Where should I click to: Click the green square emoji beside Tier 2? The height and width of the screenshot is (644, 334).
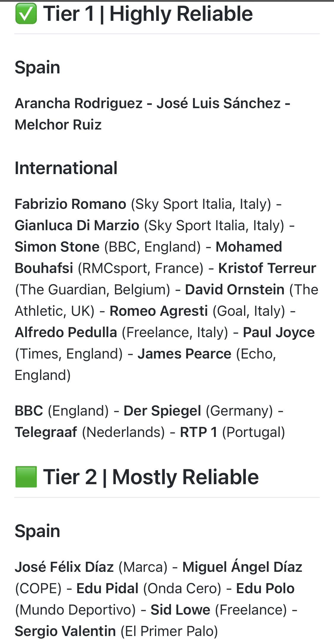click(26, 477)
